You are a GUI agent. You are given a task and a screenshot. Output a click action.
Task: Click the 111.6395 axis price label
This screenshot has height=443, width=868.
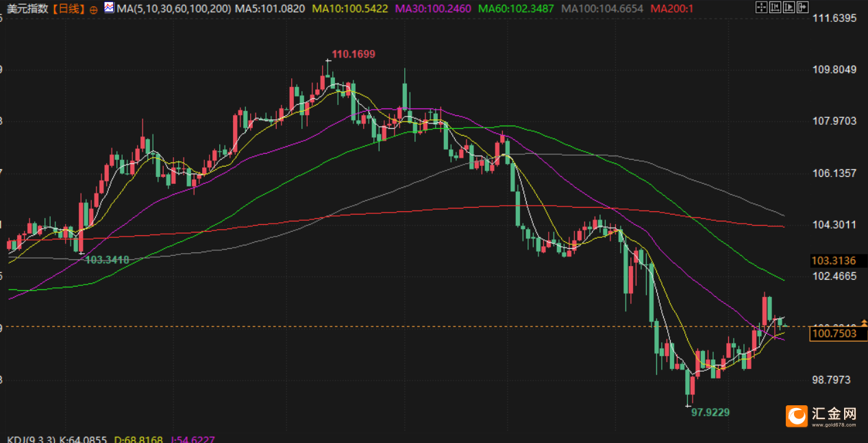834,19
